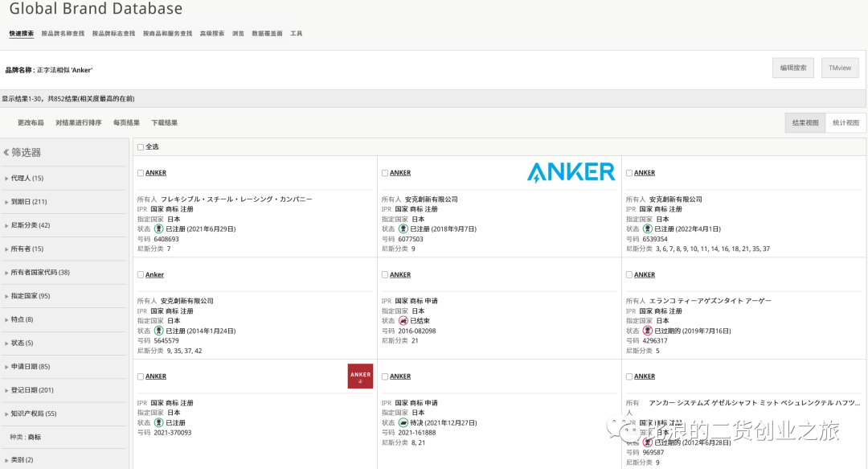The image size is (868, 469).
Task: Click pending status icon beside 待决 (2021年12月27日)
Action: (403, 423)
